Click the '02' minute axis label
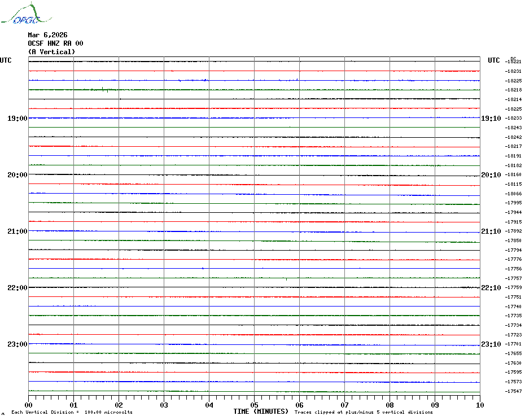 (x=119, y=405)
